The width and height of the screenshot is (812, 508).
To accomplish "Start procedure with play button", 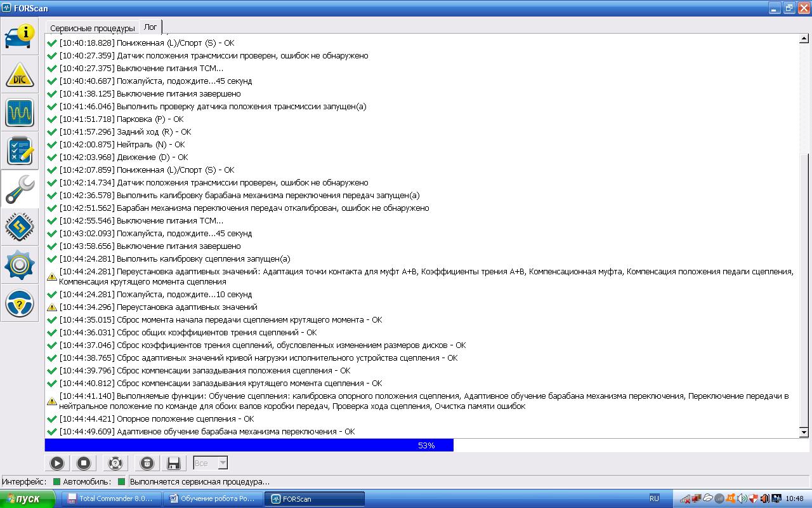I will click(57, 463).
